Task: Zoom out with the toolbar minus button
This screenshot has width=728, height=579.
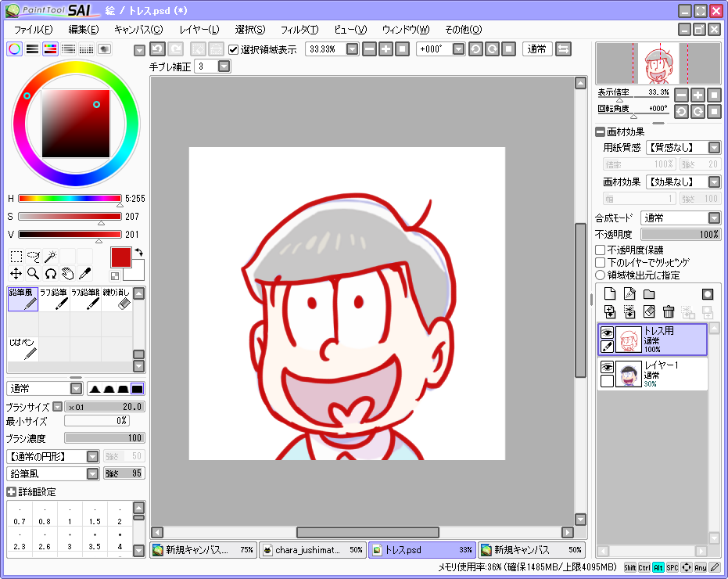Action: point(369,49)
